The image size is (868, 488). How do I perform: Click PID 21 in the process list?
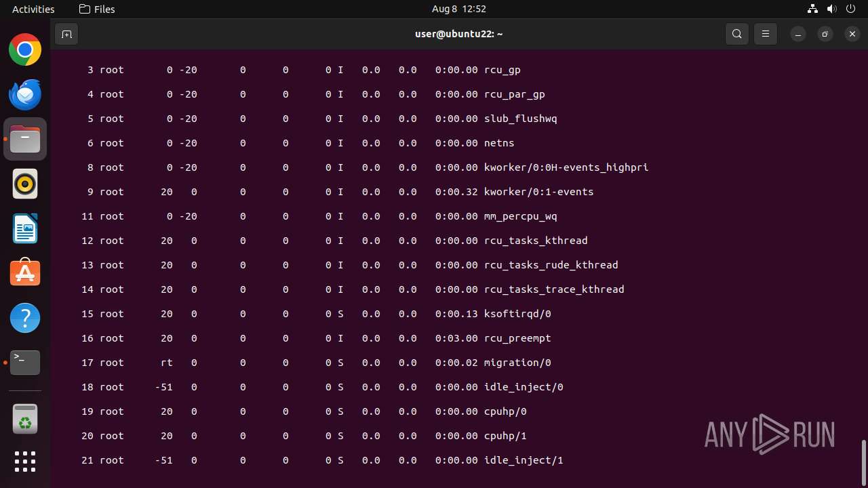point(87,460)
